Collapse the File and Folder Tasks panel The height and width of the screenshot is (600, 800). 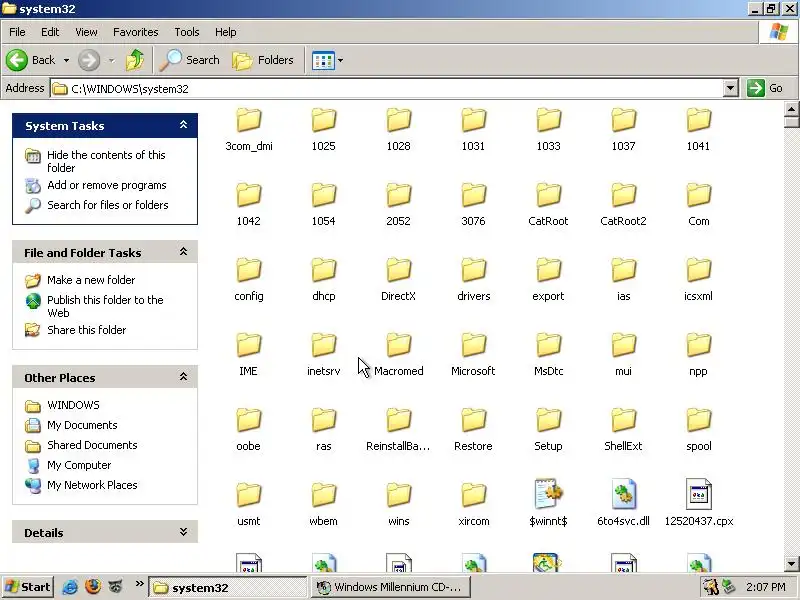(183, 252)
